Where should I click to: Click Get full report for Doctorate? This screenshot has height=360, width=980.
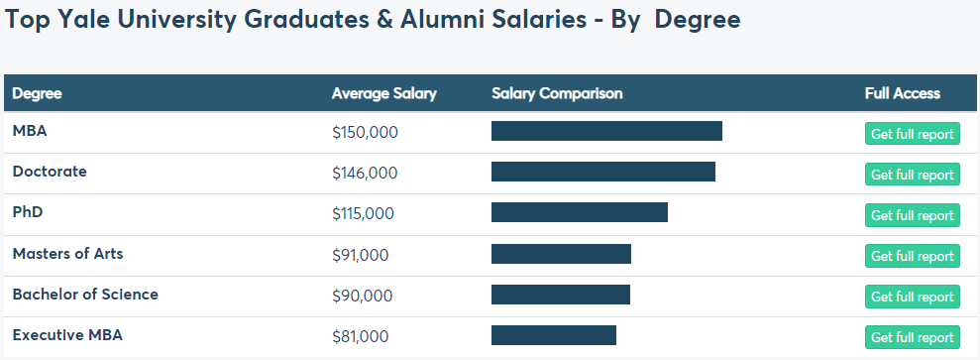click(x=912, y=175)
